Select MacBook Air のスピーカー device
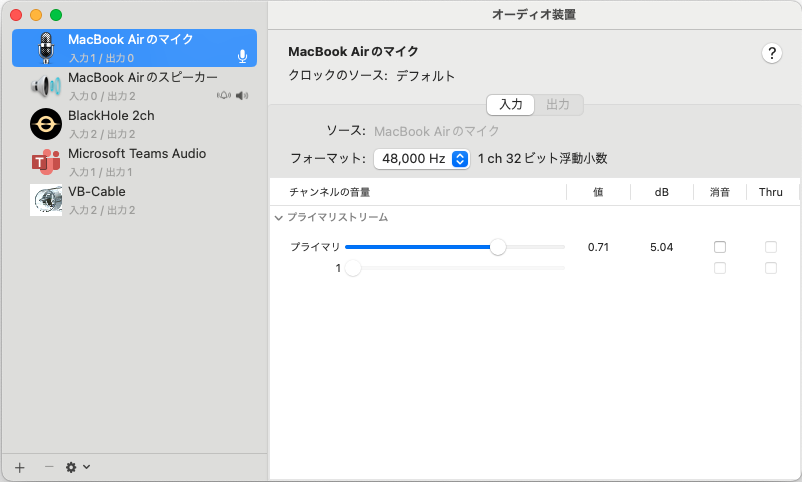This screenshot has width=802, height=482. pos(135,86)
